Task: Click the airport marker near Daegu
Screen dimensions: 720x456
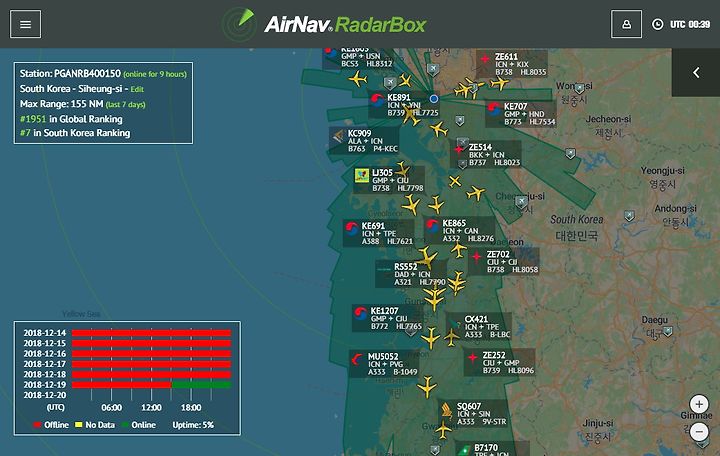Action: tap(668, 331)
